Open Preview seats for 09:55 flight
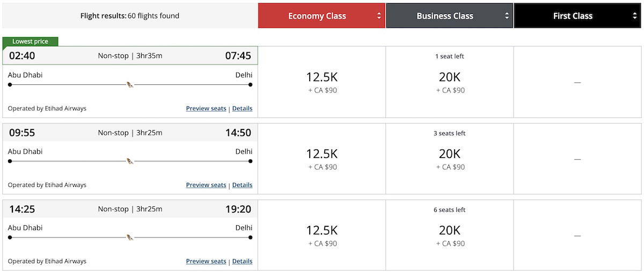 206,185
